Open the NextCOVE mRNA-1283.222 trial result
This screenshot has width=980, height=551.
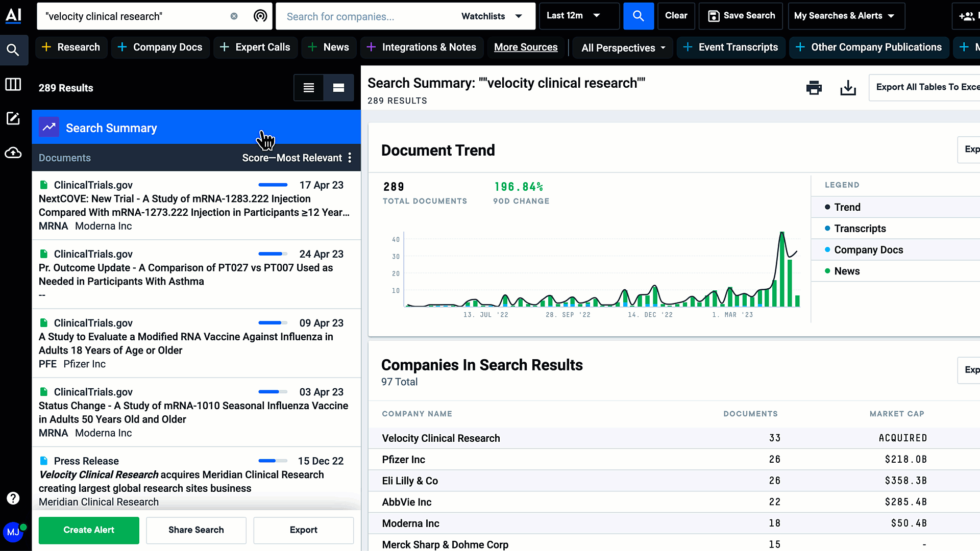click(197, 206)
